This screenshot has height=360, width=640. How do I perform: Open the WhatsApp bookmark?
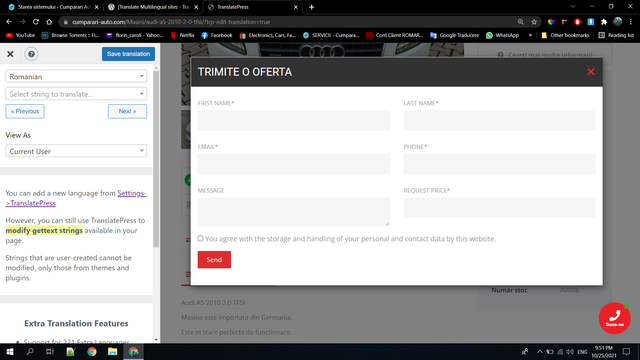[x=502, y=36]
